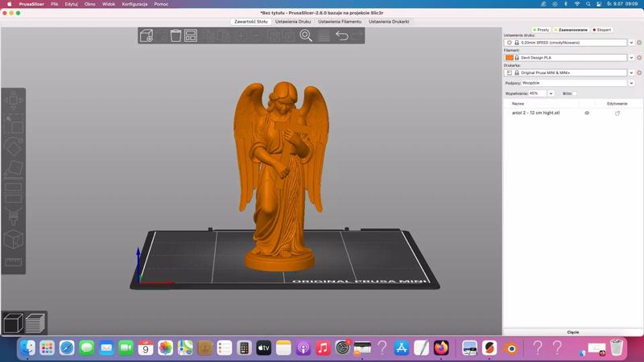Click the Variable layer height toolbar icon
This screenshot has width=644, height=362.
324,35
